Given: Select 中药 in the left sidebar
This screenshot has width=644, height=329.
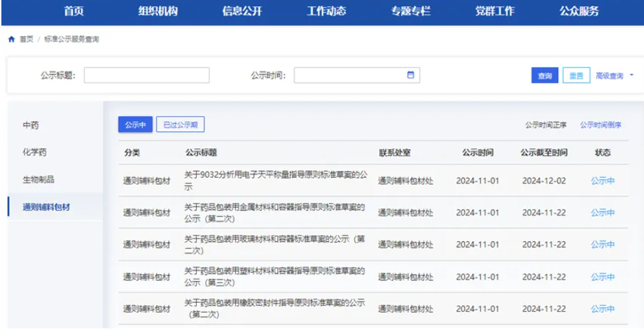Looking at the screenshot, I should click(31, 125).
